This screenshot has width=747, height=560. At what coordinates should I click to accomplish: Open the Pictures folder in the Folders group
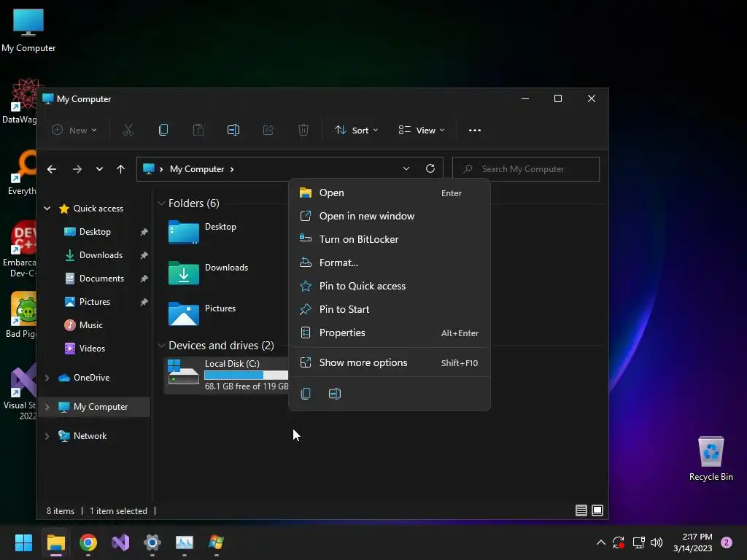coord(184,314)
